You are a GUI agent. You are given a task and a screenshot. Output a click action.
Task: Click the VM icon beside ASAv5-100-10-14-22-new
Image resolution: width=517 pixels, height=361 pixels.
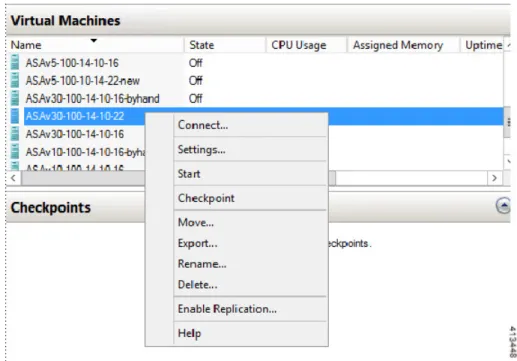15,80
